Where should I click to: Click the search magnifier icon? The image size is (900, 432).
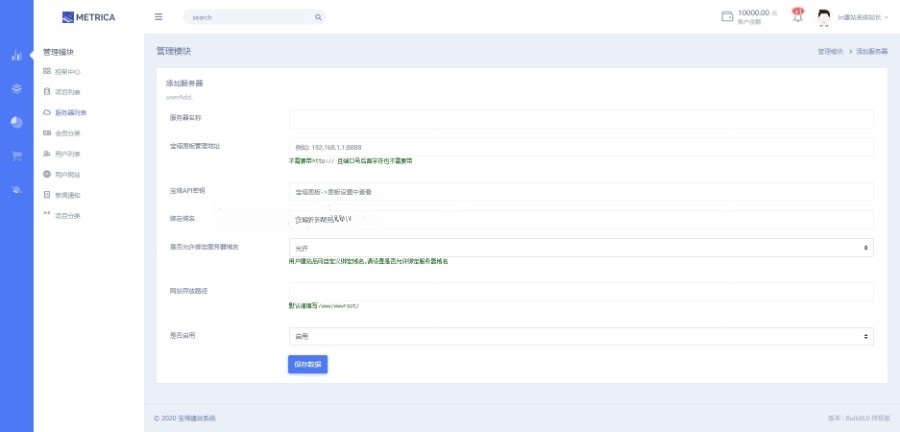(318, 17)
